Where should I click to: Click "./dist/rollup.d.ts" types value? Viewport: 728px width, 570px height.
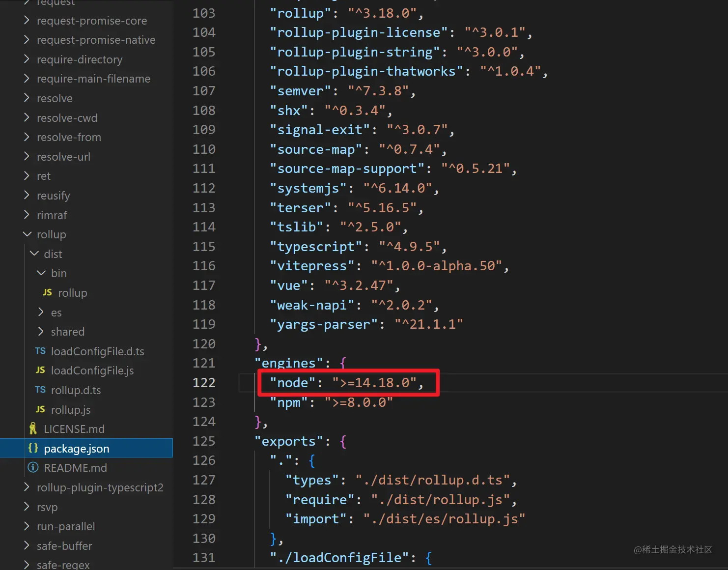point(433,480)
